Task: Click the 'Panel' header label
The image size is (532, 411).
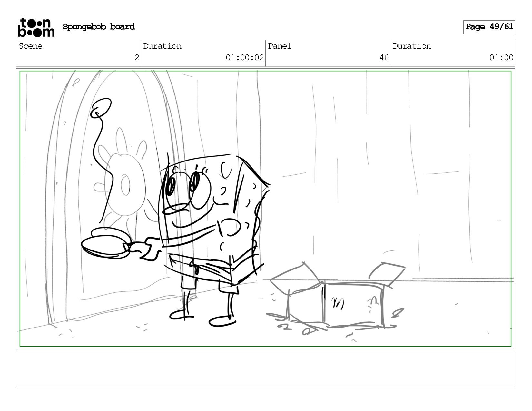Action: [280, 46]
